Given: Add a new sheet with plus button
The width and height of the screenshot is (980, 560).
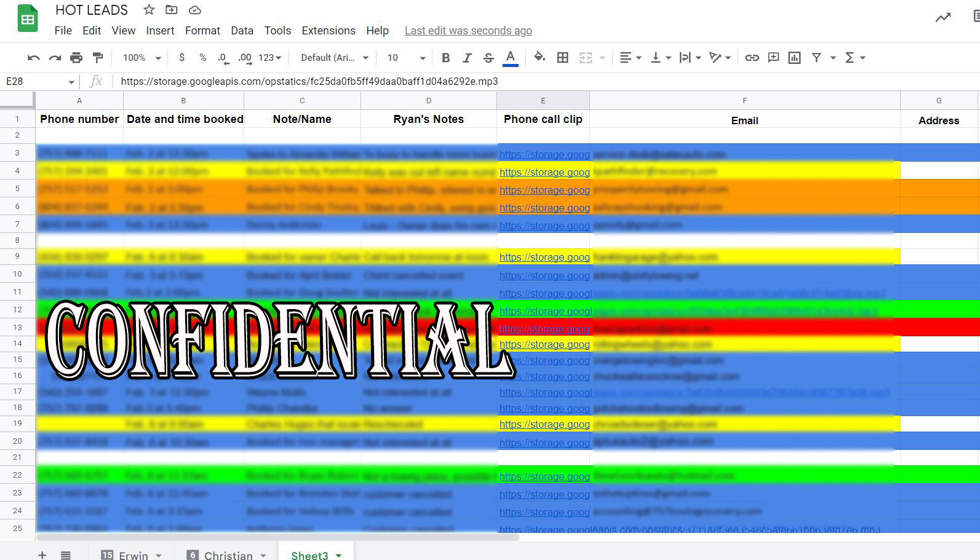Looking at the screenshot, I should coord(42,555).
